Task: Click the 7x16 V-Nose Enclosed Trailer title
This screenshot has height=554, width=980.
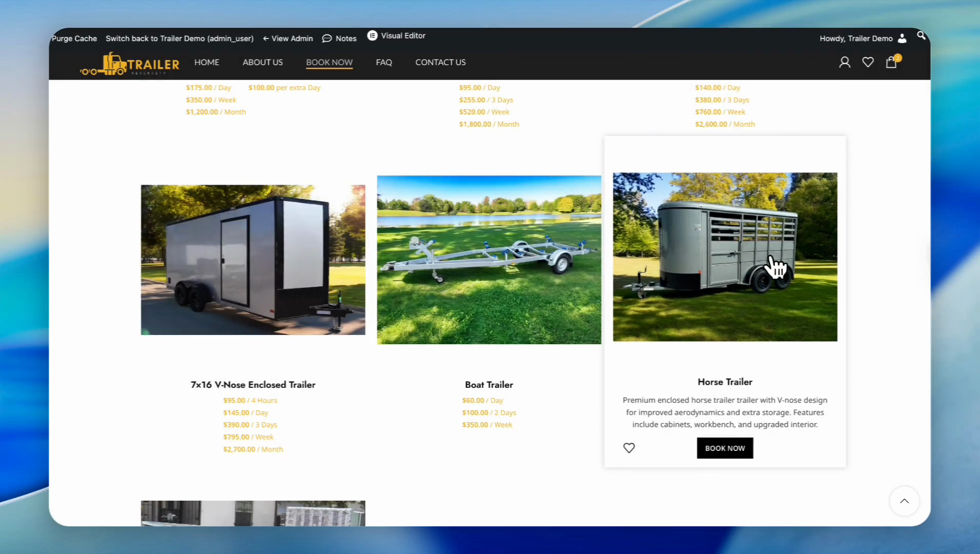Action: [x=253, y=385]
